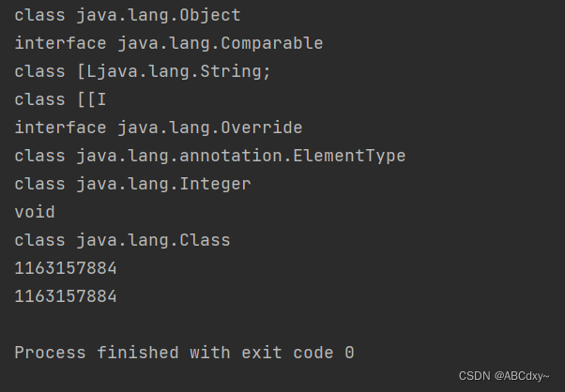Click the 'class java.lang.Integer' line
This screenshot has height=392, width=565.
tap(132, 185)
